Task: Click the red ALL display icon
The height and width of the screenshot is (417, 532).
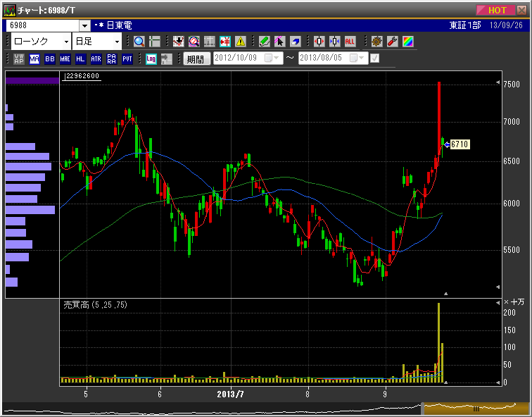Action: 350,42
